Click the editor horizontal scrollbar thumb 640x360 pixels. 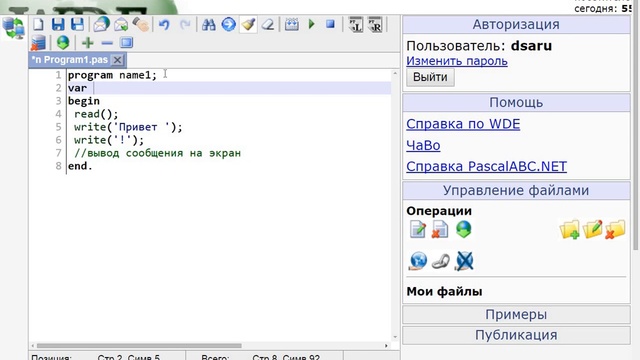(x=139, y=346)
